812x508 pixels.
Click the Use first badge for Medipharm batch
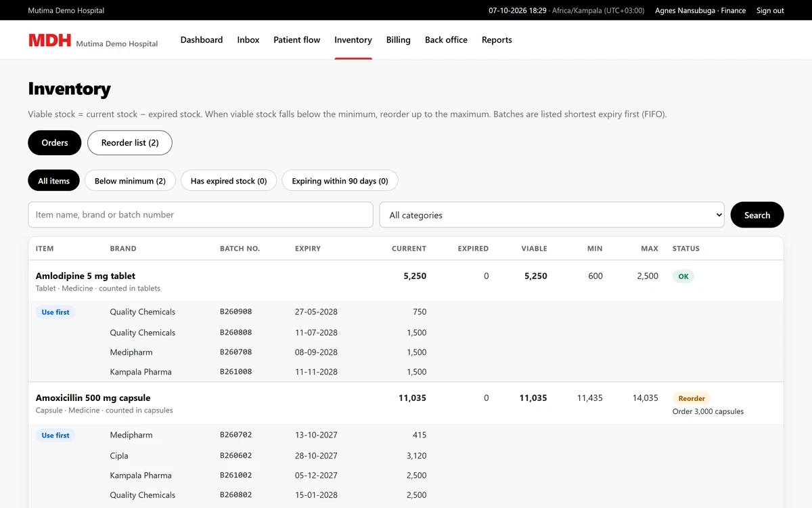click(55, 436)
